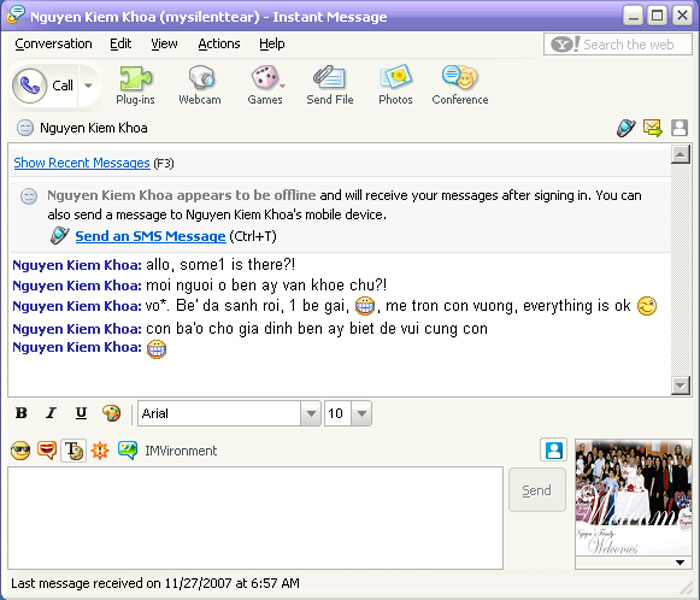Open the View menu
The height and width of the screenshot is (600, 700).
164,44
